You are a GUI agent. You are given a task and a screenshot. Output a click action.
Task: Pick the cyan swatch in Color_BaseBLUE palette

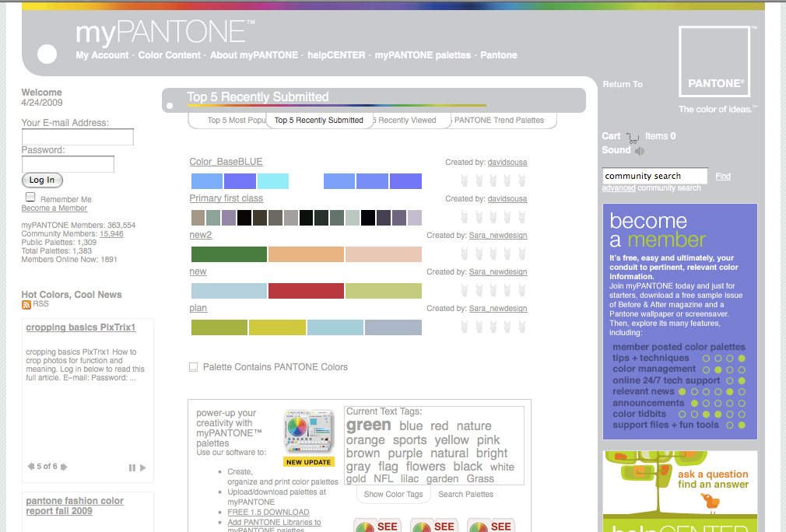point(273,181)
